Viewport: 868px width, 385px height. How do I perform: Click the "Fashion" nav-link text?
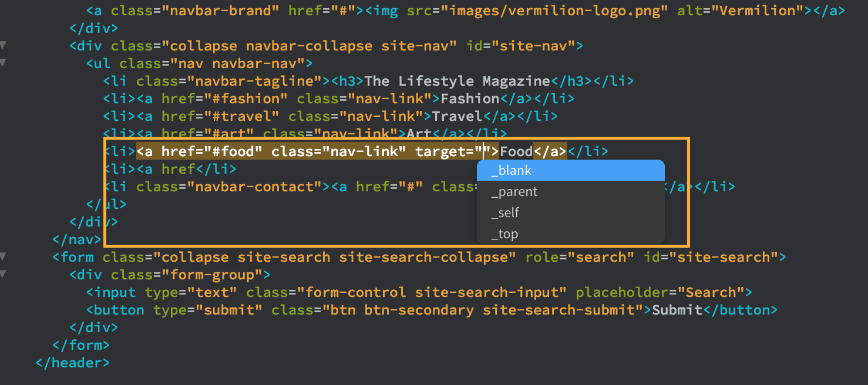pyautogui.click(x=470, y=98)
